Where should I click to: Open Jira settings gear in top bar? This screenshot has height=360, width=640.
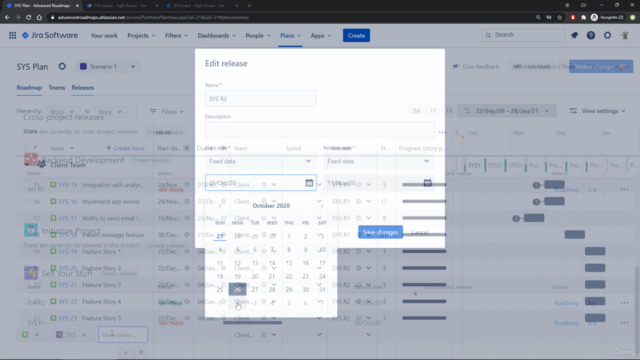coord(607,36)
